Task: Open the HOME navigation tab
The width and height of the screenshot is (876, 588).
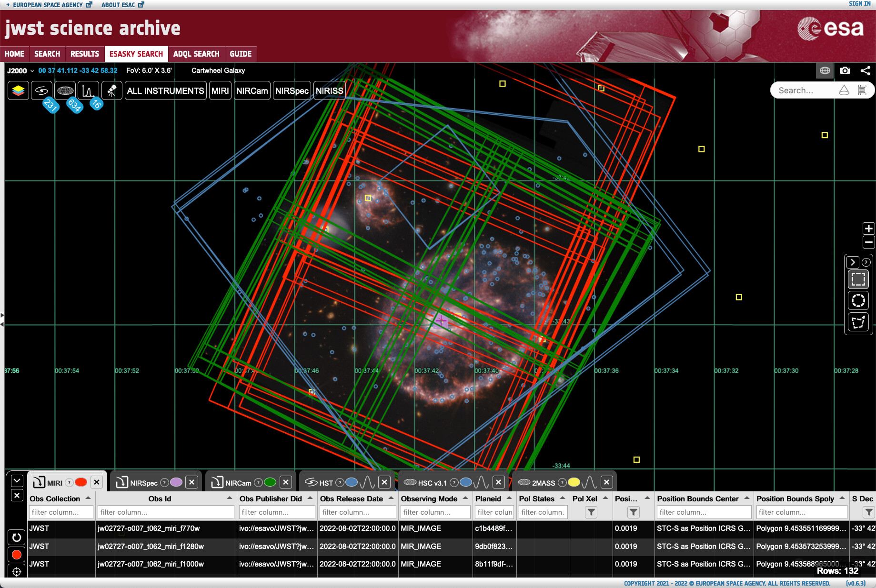Action: pyautogui.click(x=14, y=54)
